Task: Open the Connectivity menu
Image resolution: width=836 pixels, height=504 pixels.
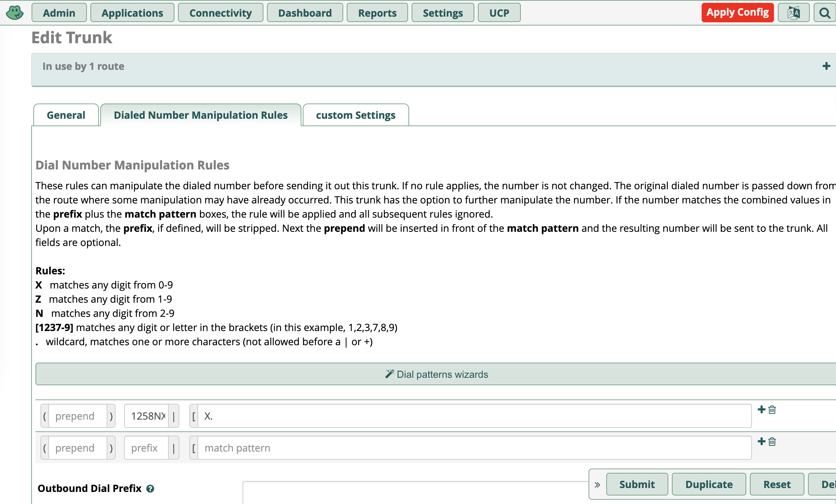Action: [220, 12]
